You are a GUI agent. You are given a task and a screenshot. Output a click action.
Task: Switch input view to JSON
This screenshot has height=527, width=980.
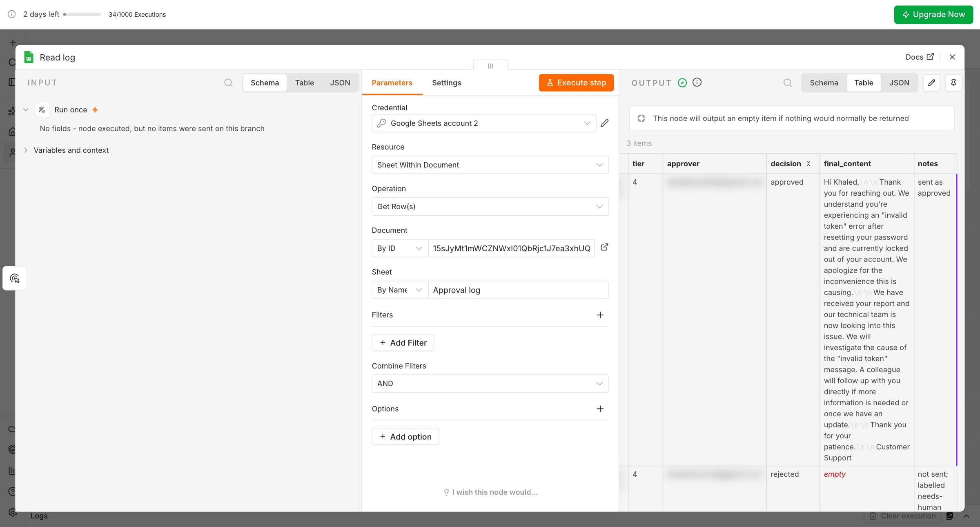340,83
